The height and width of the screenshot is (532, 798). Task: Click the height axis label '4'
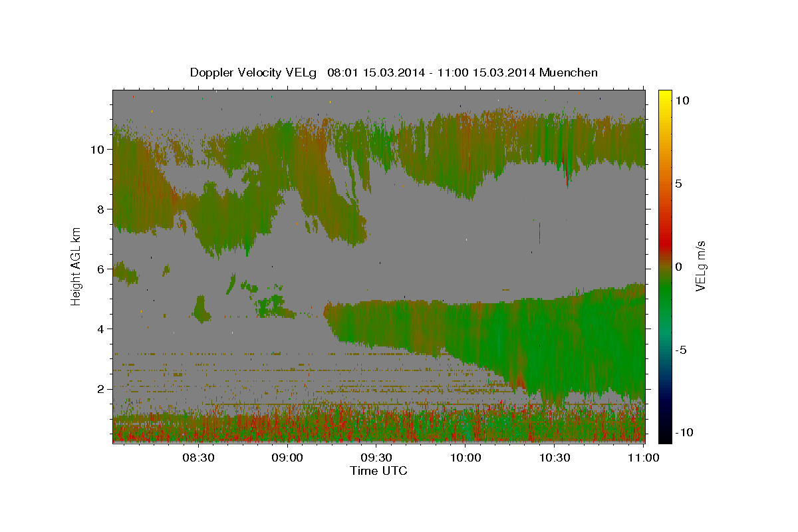100,329
